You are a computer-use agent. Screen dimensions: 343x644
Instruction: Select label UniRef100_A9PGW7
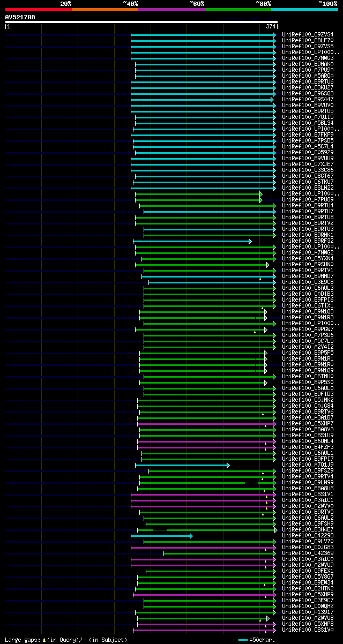click(x=308, y=329)
